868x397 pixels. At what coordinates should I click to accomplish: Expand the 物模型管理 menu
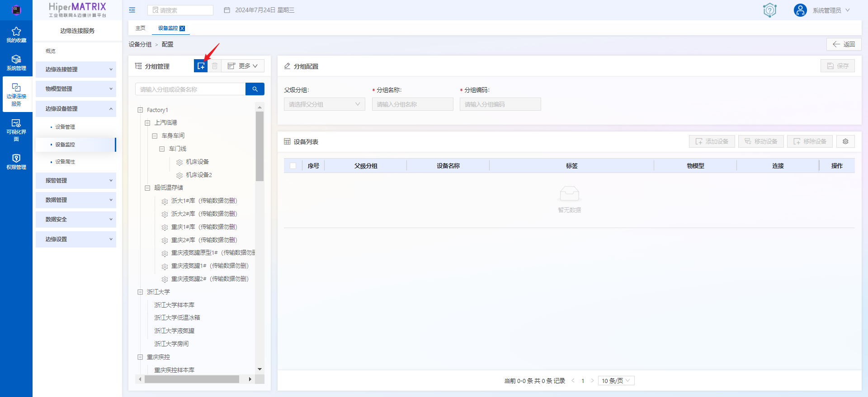(x=76, y=89)
